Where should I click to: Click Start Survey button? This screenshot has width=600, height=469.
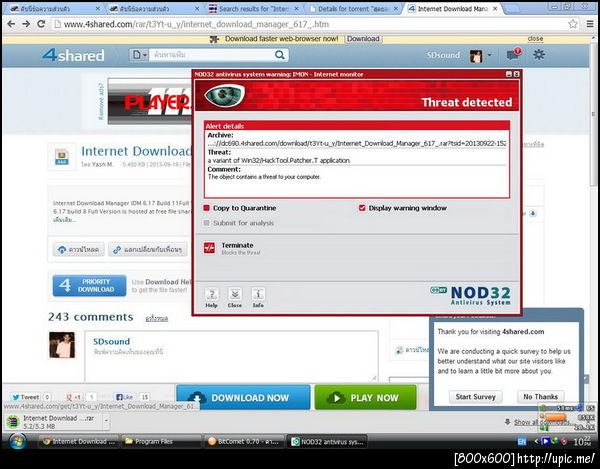[475, 397]
